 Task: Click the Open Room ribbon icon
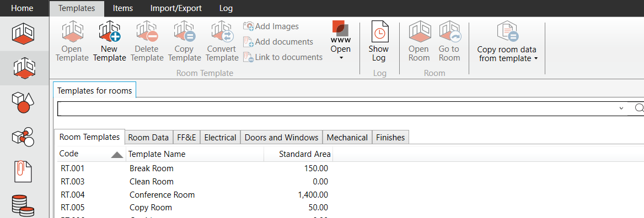click(x=419, y=32)
